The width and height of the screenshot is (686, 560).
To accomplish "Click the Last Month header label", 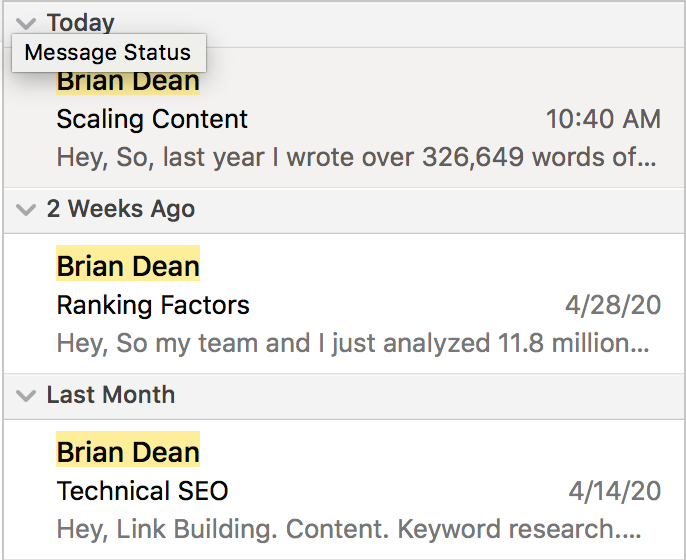I will [111, 396].
